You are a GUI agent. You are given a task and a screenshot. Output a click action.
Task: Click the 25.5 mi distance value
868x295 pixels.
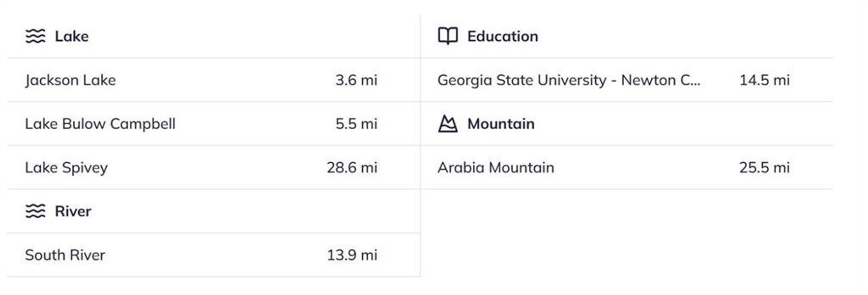click(764, 168)
